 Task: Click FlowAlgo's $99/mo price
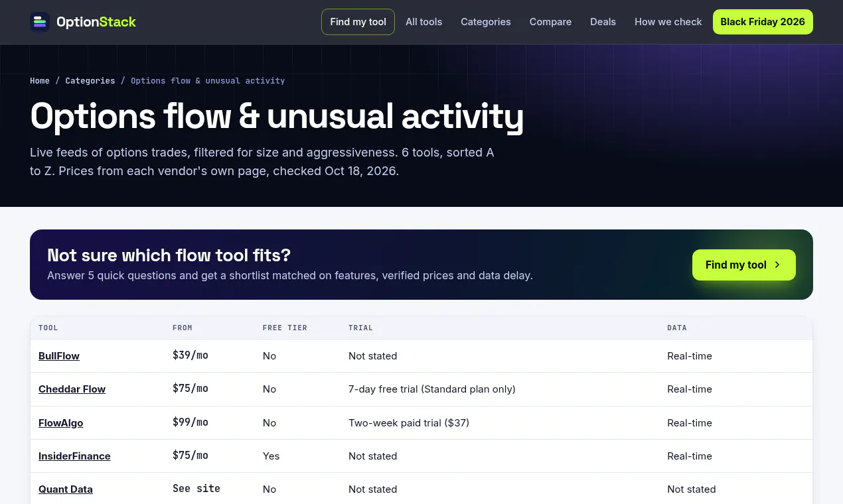coord(191,422)
